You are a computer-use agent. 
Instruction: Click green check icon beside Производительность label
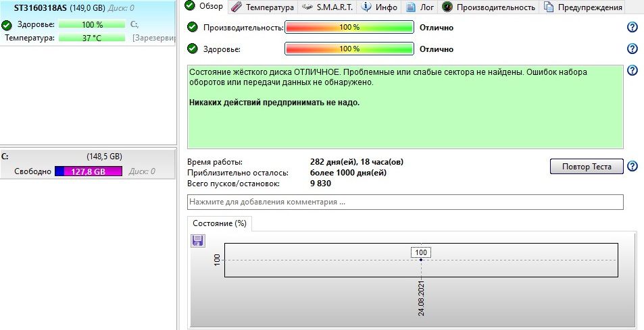pos(193,28)
